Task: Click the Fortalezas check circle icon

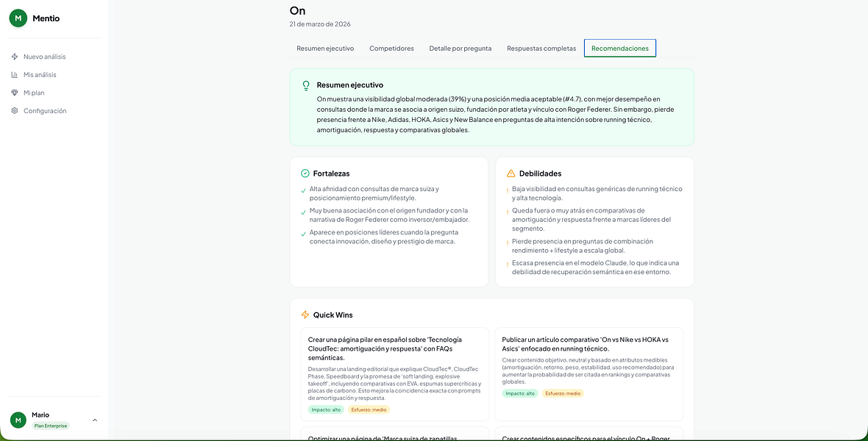Action: click(305, 173)
